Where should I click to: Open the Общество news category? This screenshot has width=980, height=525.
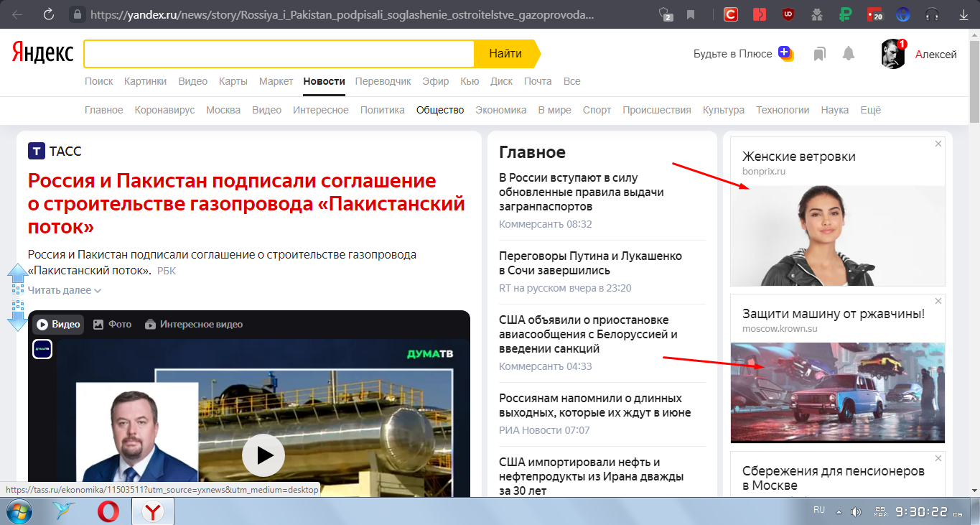pos(440,110)
